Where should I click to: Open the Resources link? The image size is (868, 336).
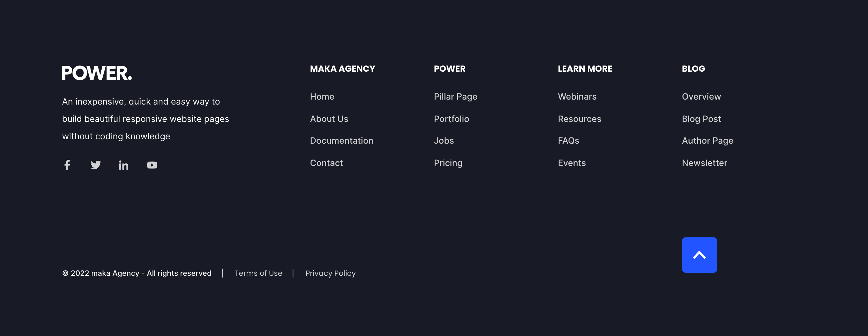[580, 119]
